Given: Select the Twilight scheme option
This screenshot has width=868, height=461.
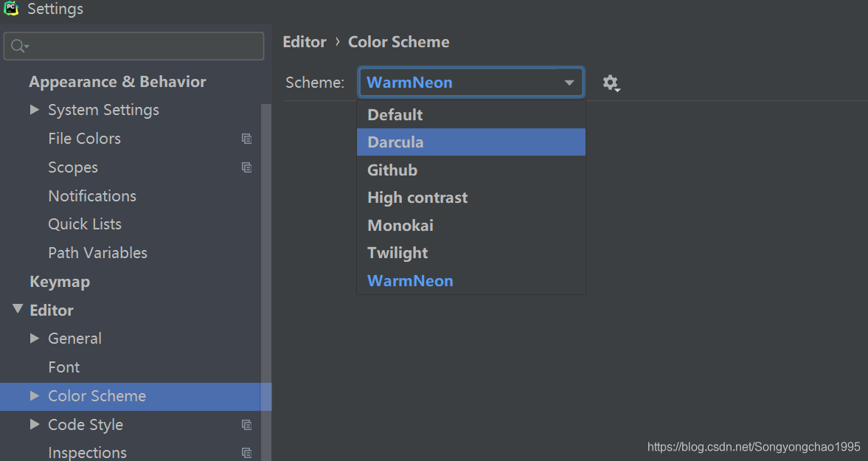Looking at the screenshot, I should [x=471, y=253].
